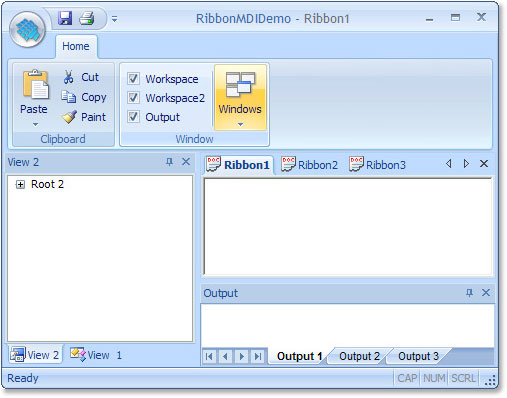Select the Output 2 tab

359,356
